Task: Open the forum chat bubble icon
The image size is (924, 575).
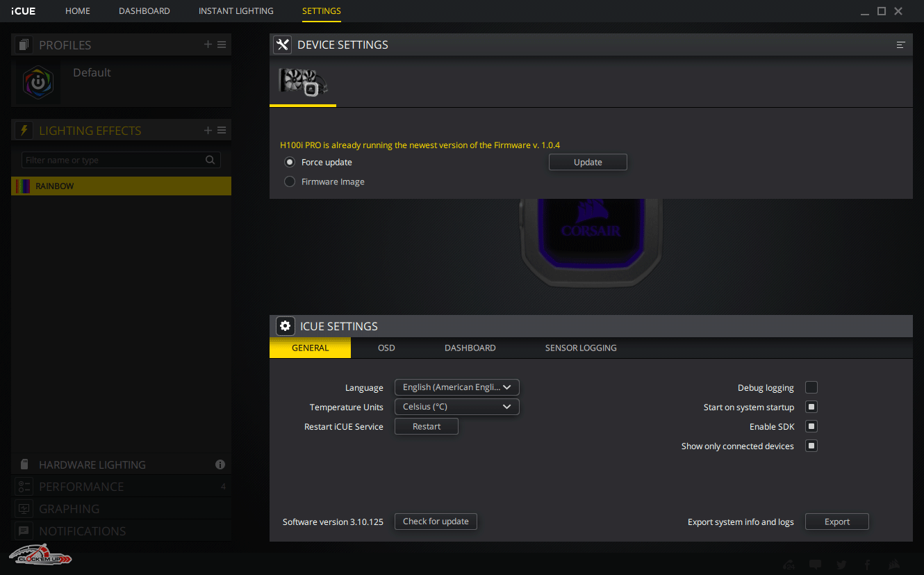Action: pyautogui.click(x=816, y=565)
